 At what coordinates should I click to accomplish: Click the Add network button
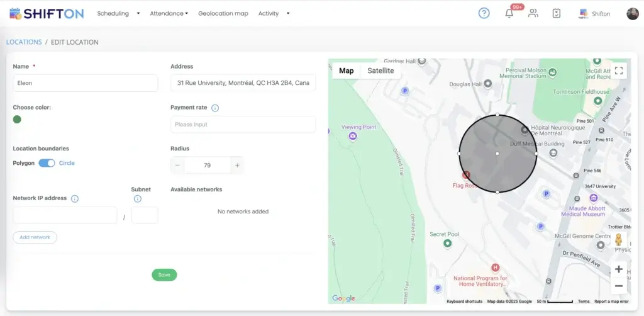point(35,237)
